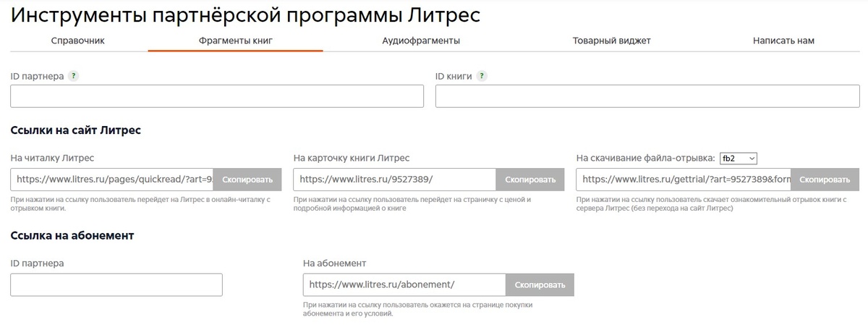Focus the top ID партнера input field
Screen dimensions: 868x328
coord(217,96)
